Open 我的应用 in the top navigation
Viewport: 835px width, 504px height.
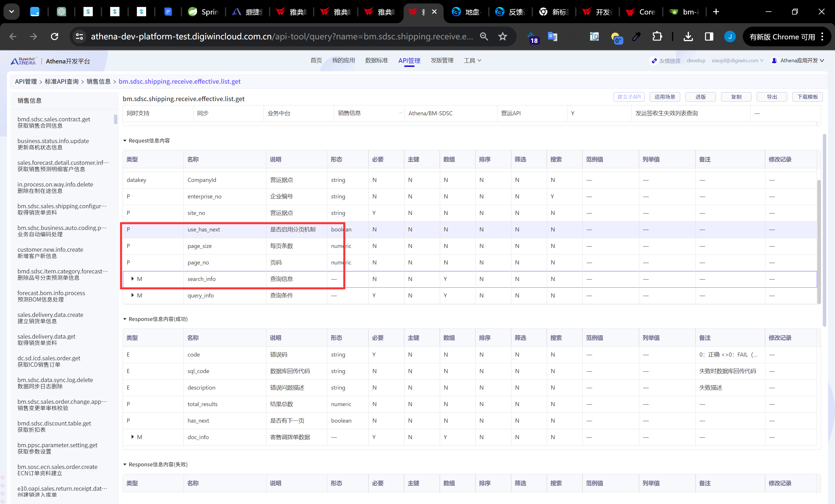[343, 60]
